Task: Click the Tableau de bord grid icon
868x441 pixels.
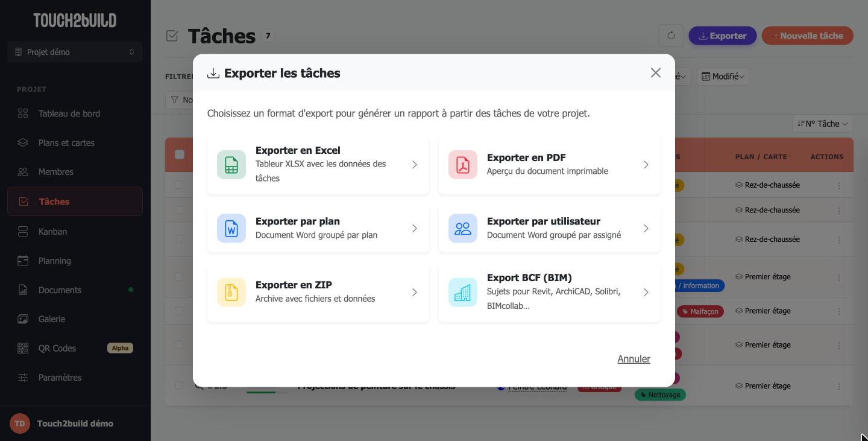Action: tap(23, 113)
